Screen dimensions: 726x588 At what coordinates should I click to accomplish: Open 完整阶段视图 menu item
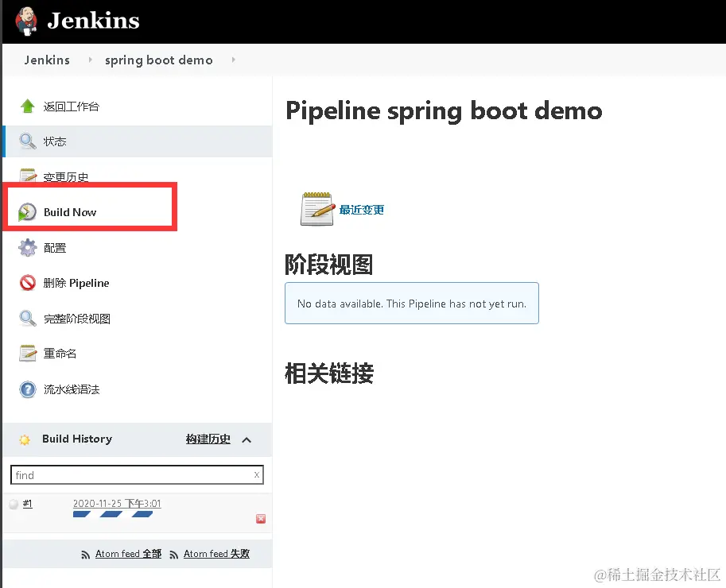coord(77,319)
